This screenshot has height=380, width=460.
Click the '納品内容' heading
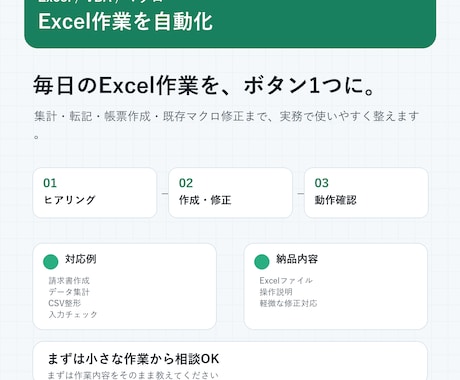point(297,259)
